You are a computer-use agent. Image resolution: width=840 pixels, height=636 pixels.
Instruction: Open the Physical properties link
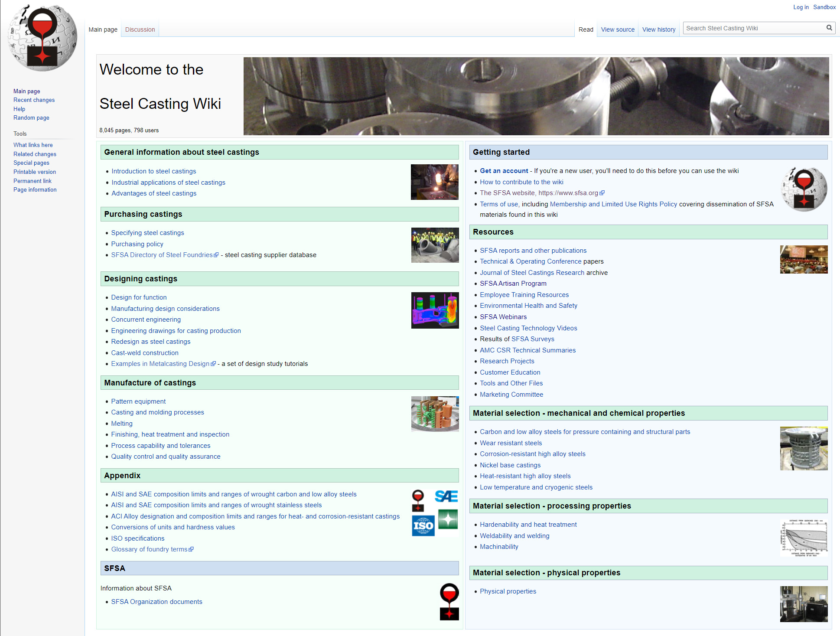[508, 591]
